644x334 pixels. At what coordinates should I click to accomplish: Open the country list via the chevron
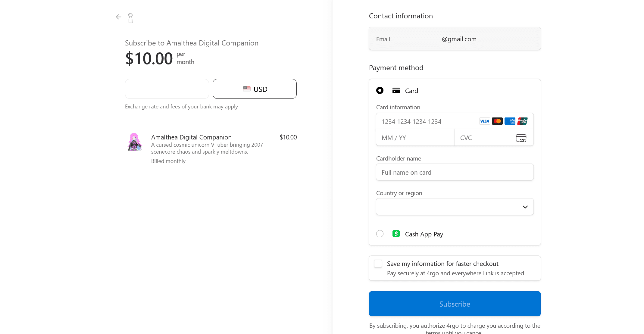click(x=525, y=207)
